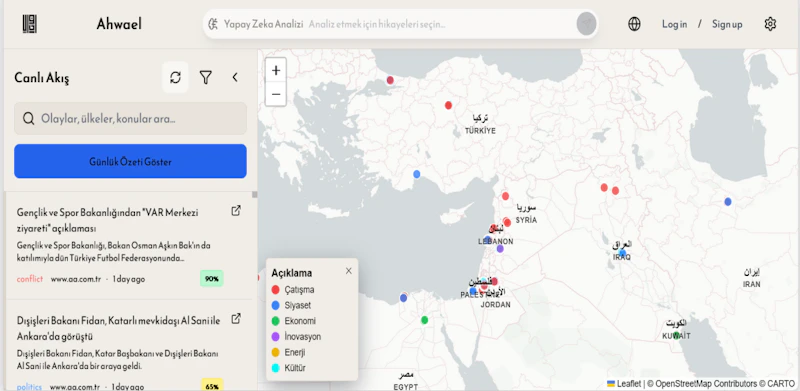This screenshot has height=391, width=800.
Task: Close the Açıklama legend panel
Action: (x=348, y=271)
